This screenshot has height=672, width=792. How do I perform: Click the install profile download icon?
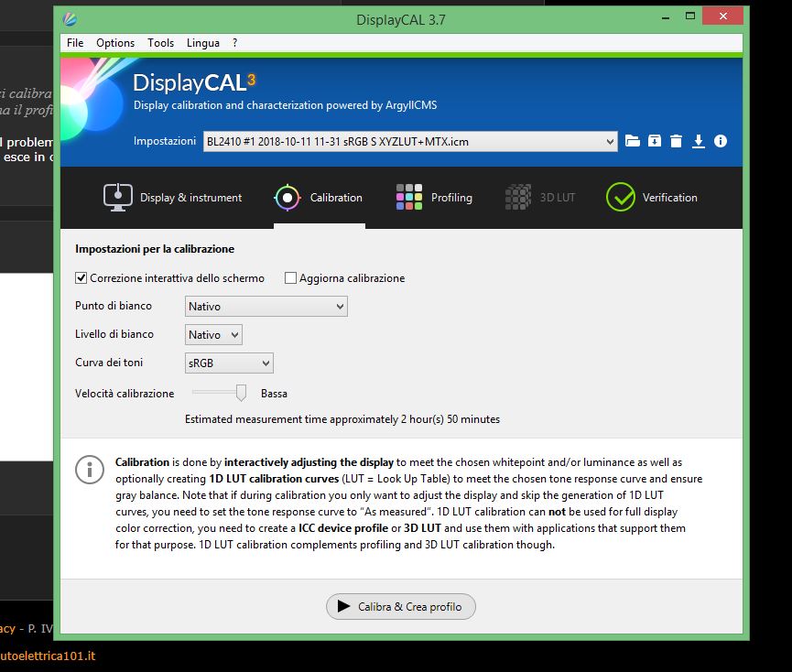point(699,141)
